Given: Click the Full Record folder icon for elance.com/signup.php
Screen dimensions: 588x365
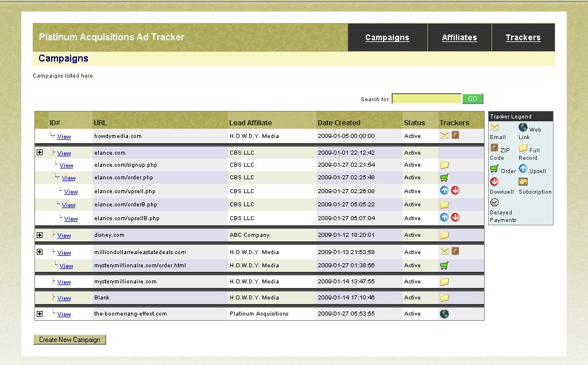Looking at the screenshot, I should pos(444,165).
